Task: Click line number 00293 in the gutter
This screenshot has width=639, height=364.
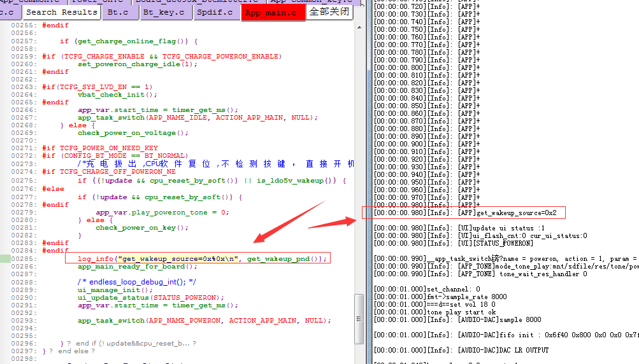Action: coord(24,321)
